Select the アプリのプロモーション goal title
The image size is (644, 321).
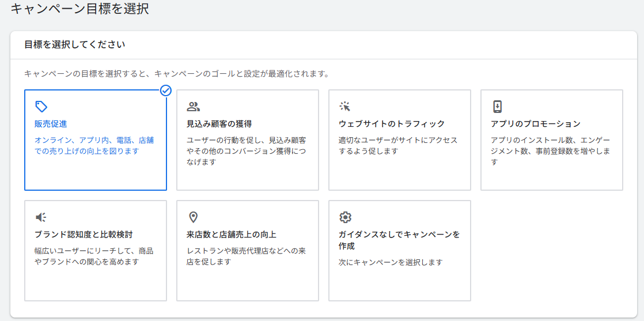(536, 124)
